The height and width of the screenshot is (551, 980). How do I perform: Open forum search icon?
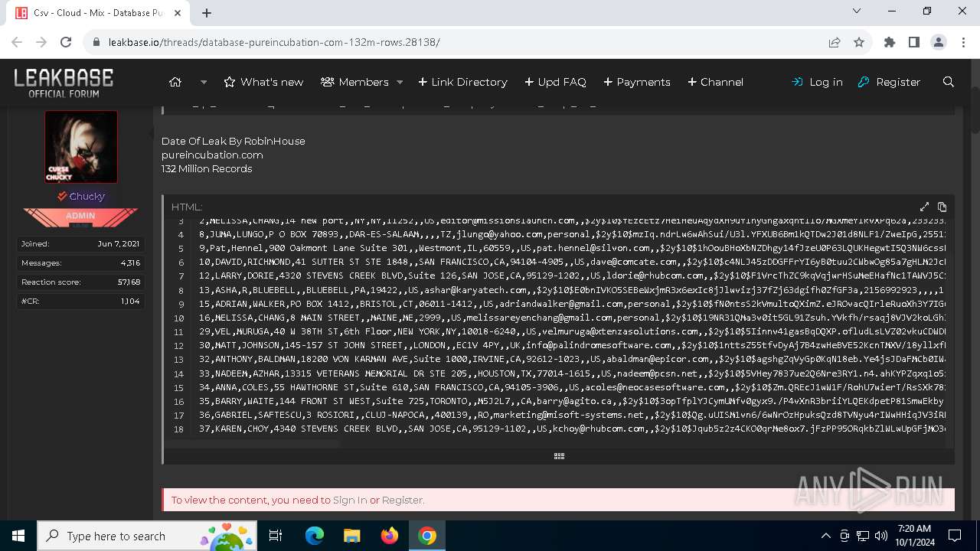click(x=949, y=82)
